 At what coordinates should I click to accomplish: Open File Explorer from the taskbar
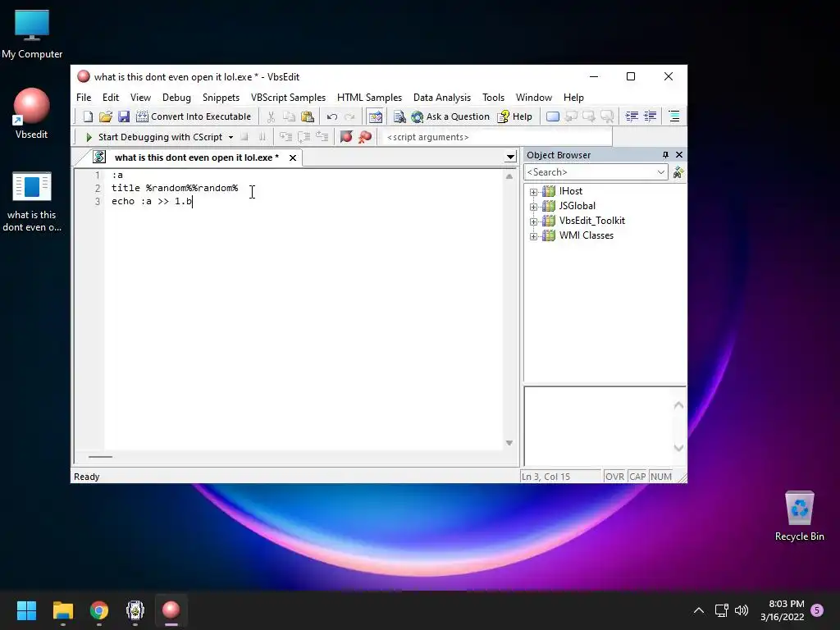tap(62, 610)
